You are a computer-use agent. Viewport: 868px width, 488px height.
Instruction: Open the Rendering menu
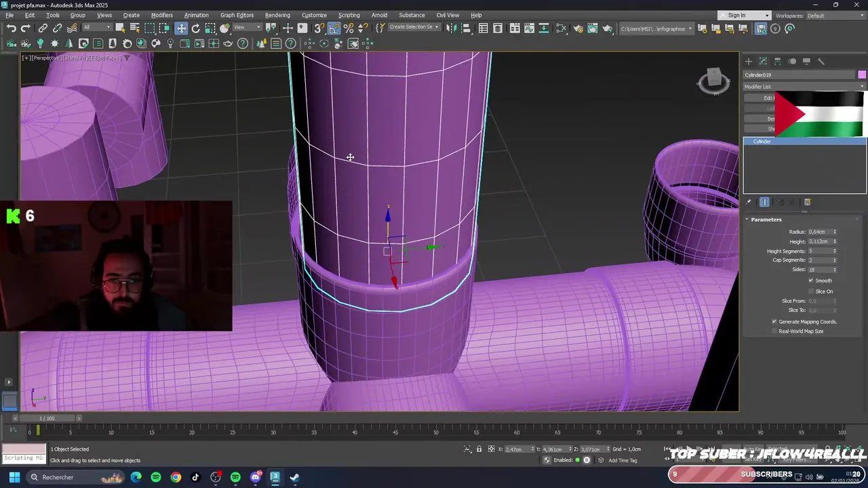(x=277, y=15)
